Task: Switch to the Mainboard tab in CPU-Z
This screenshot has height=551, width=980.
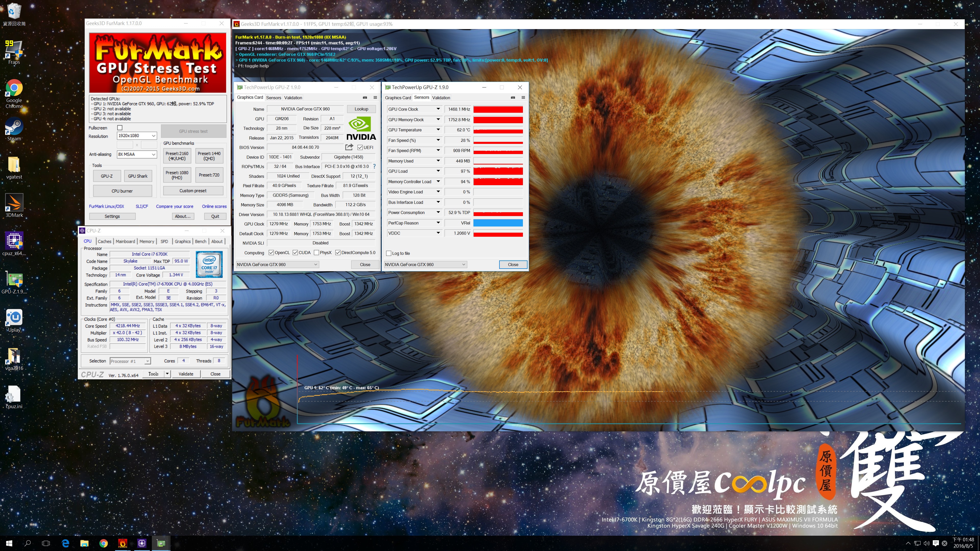Action: coord(125,242)
